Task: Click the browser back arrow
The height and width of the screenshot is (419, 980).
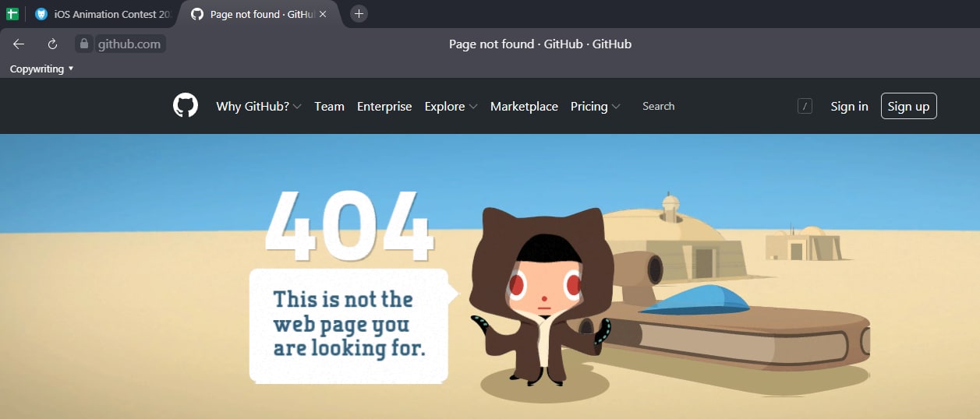Action: (x=19, y=44)
